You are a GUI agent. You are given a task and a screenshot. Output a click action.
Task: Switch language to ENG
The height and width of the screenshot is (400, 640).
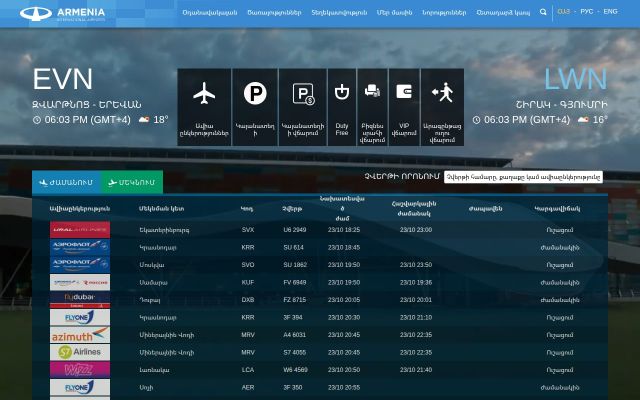pyautogui.click(x=610, y=11)
